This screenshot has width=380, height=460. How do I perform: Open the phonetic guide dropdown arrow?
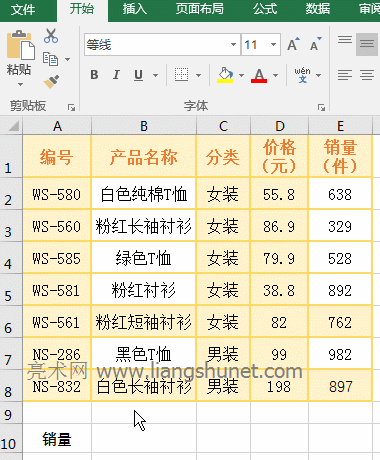[x=319, y=75]
